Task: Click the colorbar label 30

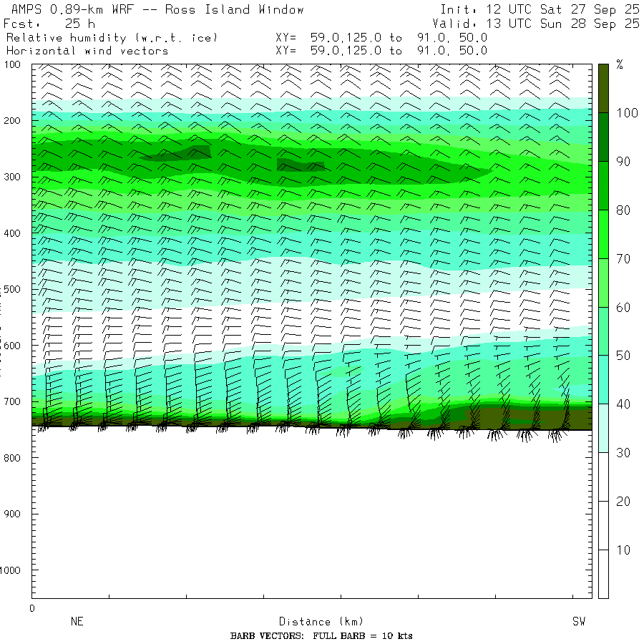Action: [x=623, y=453]
